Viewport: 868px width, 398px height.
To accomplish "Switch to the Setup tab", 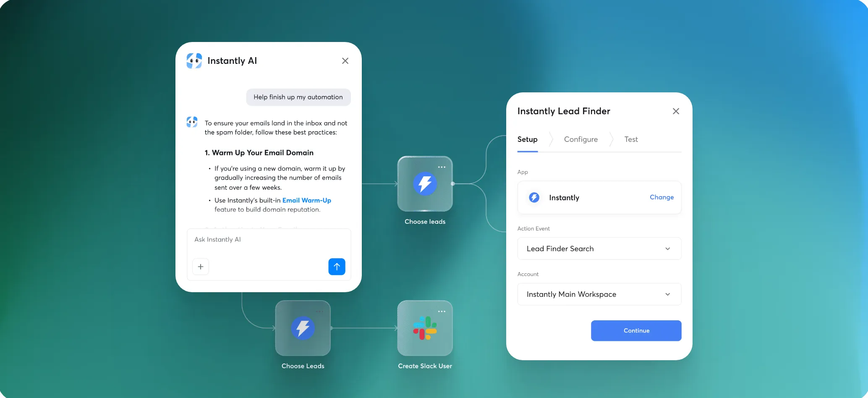I will coord(527,139).
